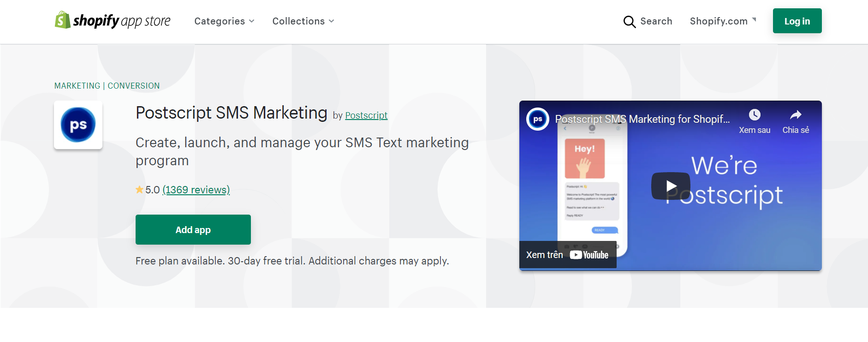
Task: Open the 1369 reviews link
Action: (196, 190)
